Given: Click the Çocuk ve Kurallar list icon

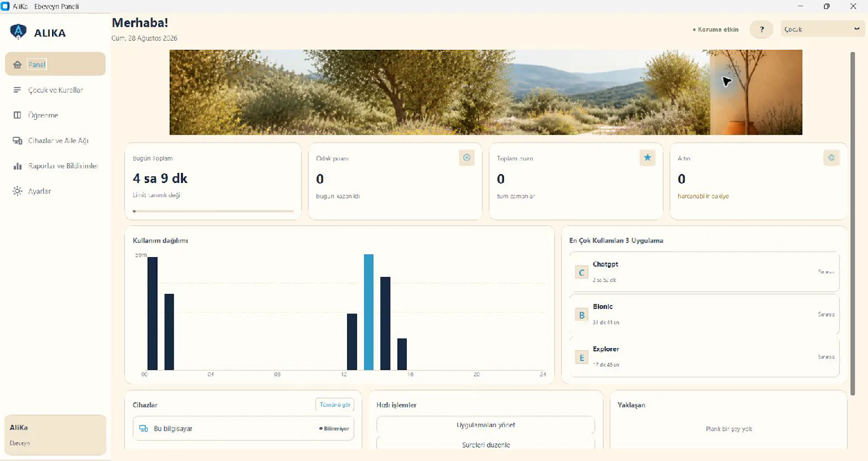Looking at the screenshot, I should pos(17,90).
